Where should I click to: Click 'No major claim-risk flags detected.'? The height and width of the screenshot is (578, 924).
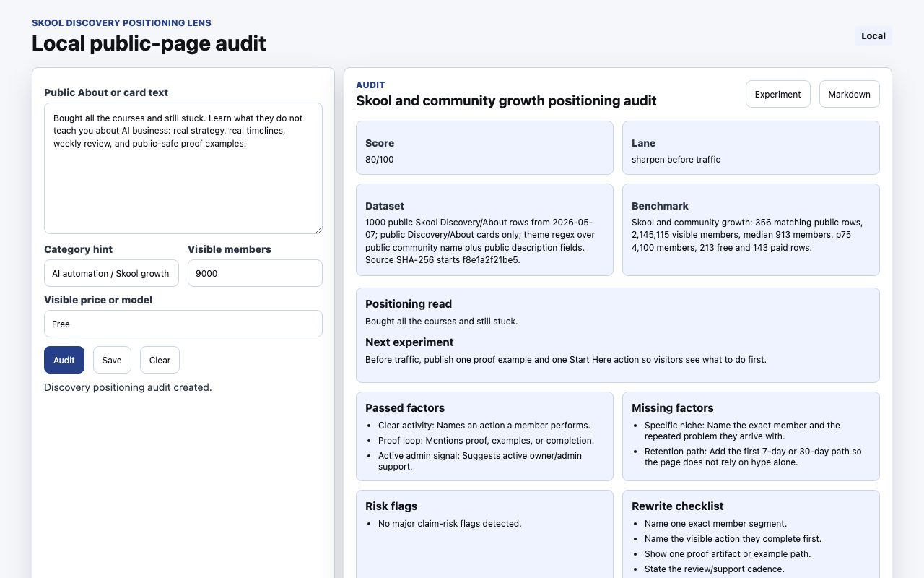[450, 524]
